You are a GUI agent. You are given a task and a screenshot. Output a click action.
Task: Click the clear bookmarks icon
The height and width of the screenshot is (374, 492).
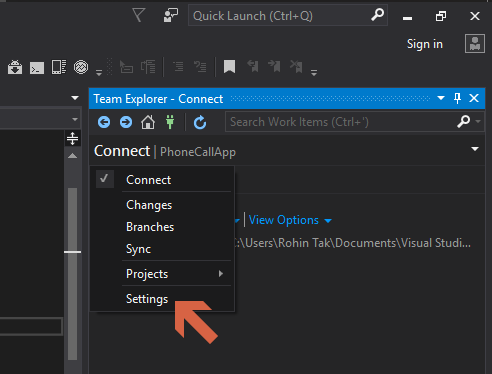[296, 66]
